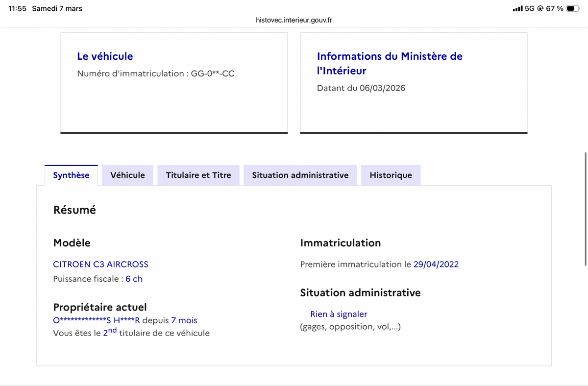Image resolution: width=588 pixels, height=386 pixels.
Task: Select the Synthèse tab
Action: (71, 175)
